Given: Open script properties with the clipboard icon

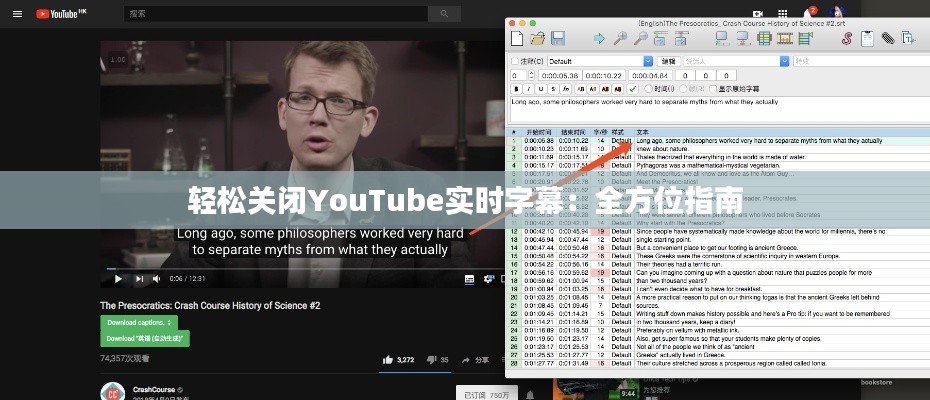Looking at the screenshot, I should 867,39.
